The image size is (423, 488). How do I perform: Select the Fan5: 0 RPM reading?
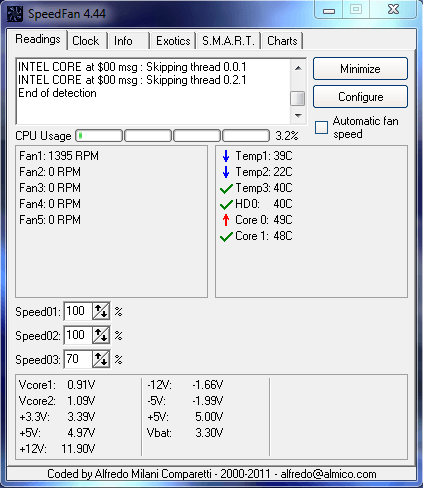[50, 220]
